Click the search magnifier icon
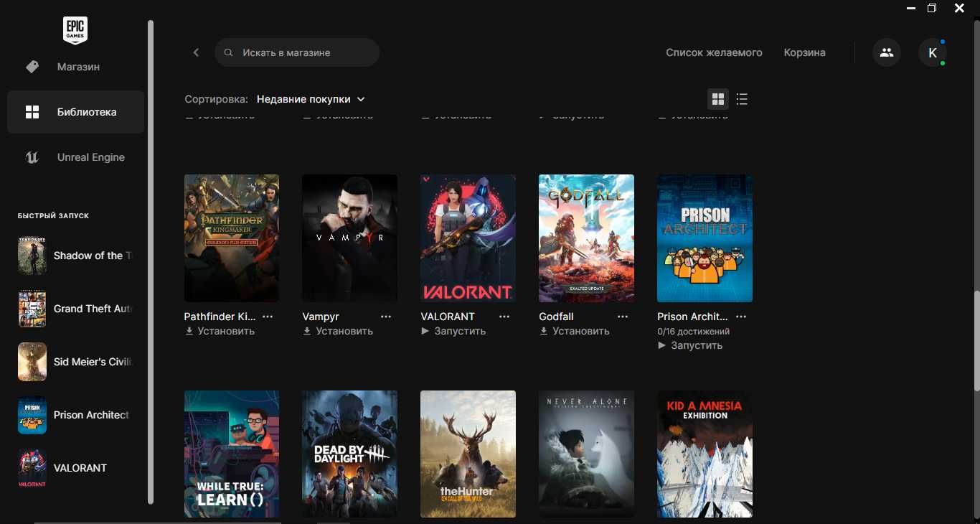The width and height of the screenshot is (980, 524). click(x=229, y=52)
